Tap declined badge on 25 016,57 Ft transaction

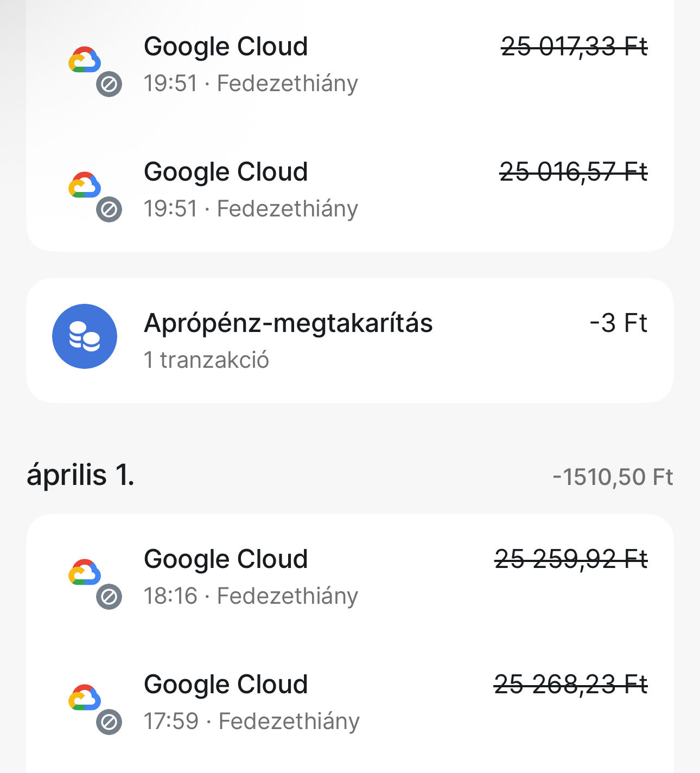click(109, 209)
